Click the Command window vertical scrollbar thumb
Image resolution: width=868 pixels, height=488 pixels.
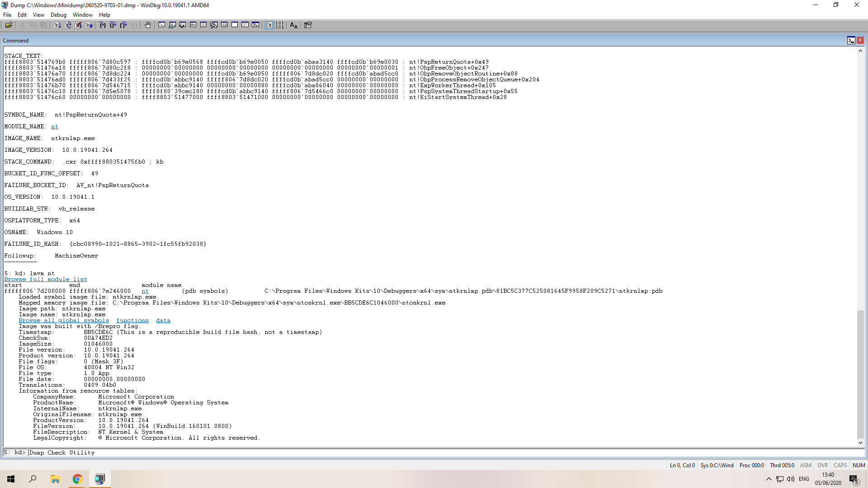point(860,374)
